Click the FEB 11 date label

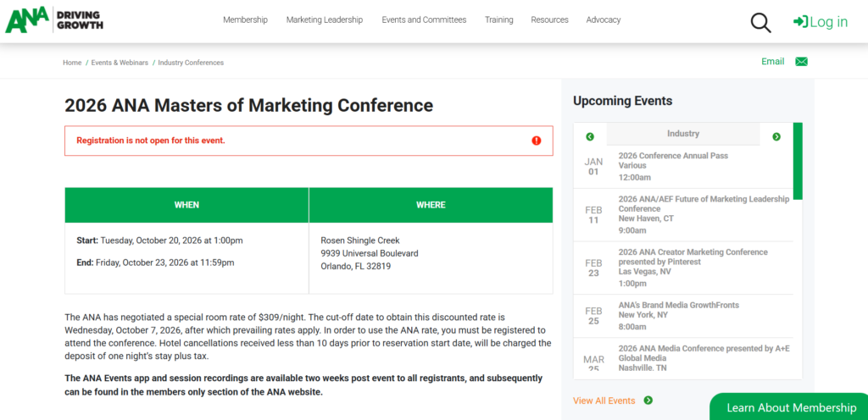(593, 215)
